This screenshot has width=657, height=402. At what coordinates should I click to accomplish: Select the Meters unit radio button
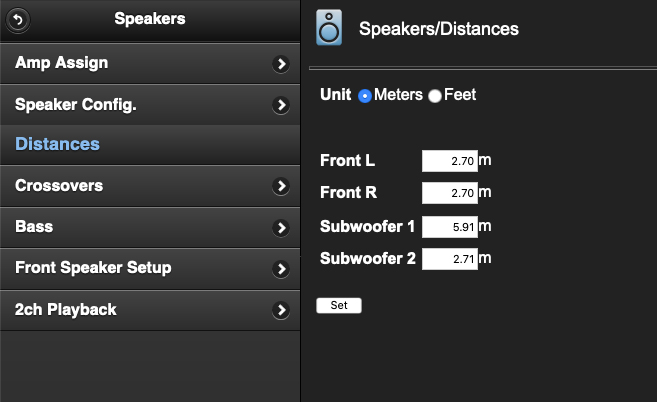click(x=365, y=96)
